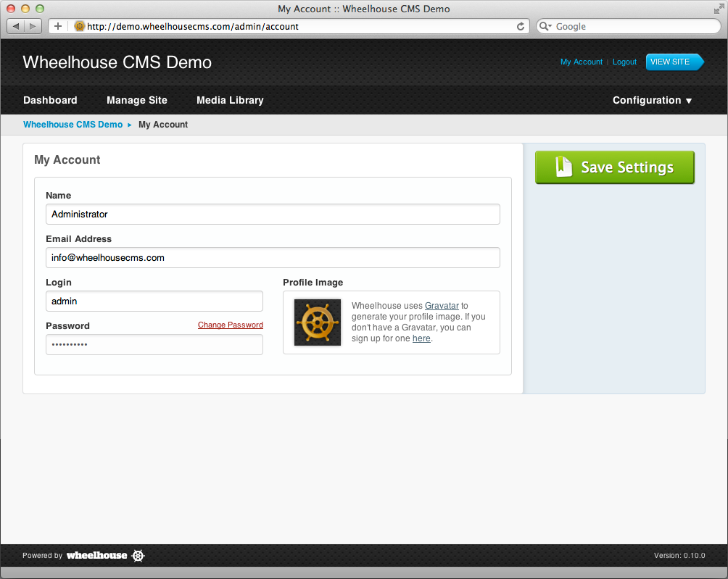Click the fullscreen arrows icon in title bar
728x579 pixels.
[719, 9]
